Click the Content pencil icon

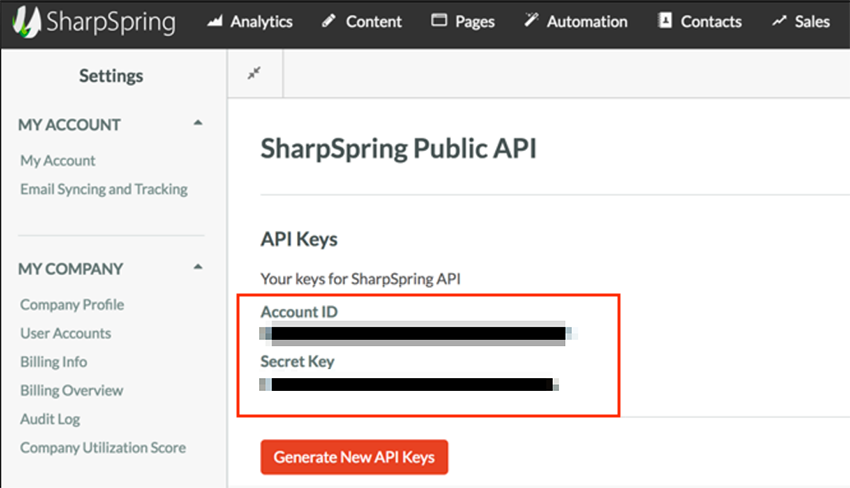click(x=329, y=21)
